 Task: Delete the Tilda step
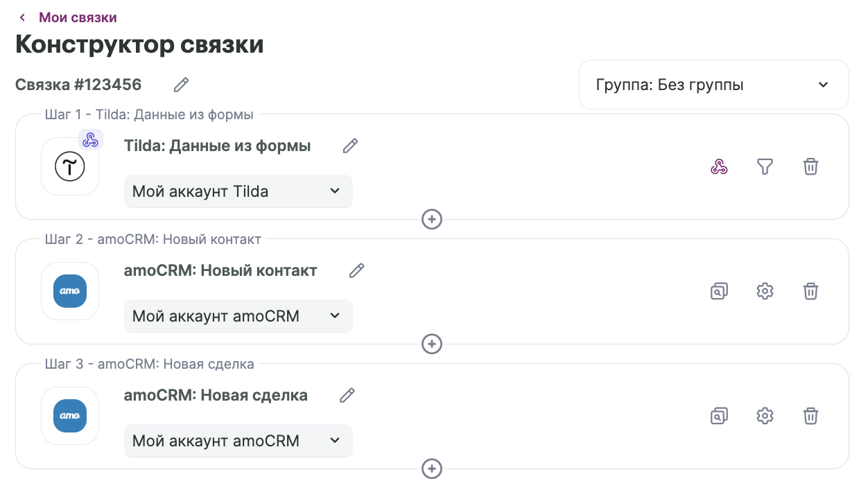[x=810, y=166]
